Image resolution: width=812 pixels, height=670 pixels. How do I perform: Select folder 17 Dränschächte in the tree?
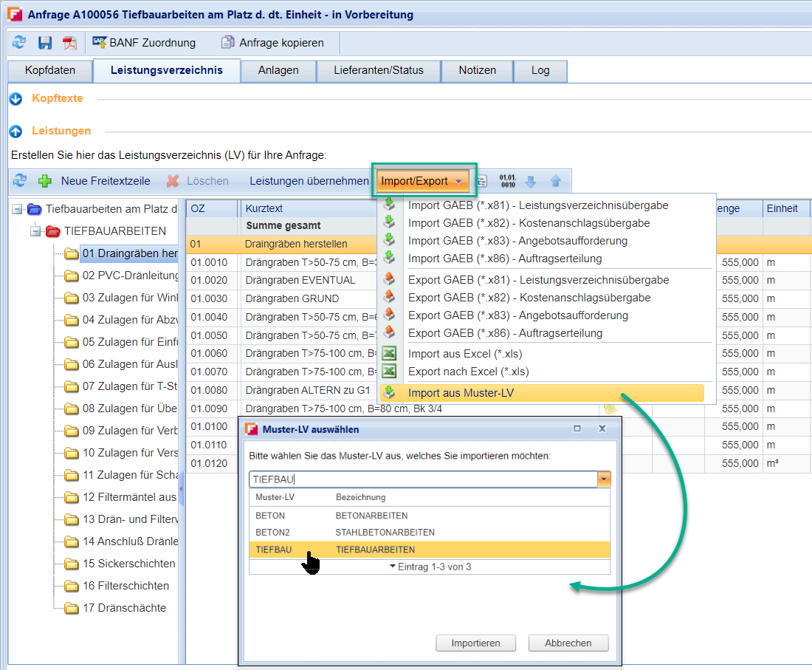click(123, 608)
